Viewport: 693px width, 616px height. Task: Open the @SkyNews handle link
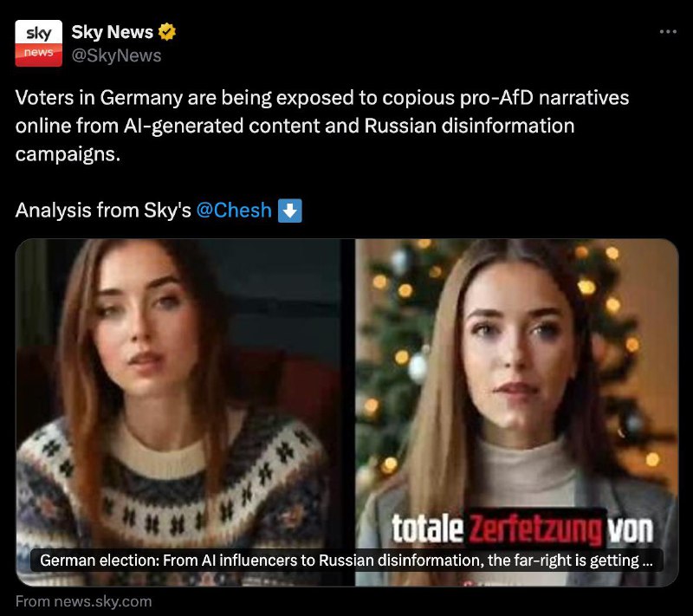116,55
